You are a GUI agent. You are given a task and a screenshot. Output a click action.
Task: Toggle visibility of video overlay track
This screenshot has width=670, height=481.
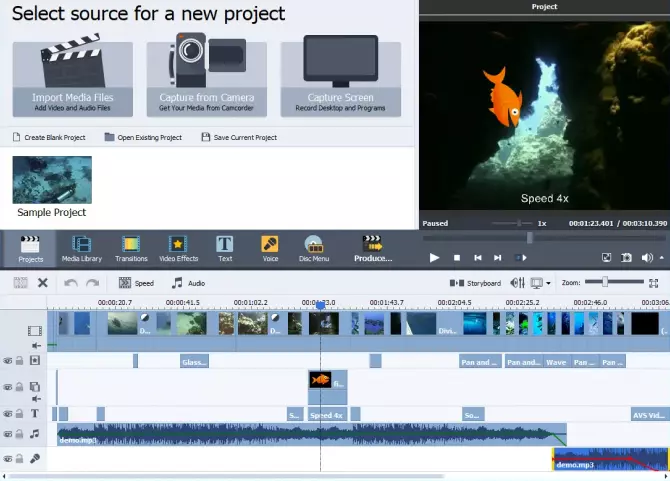(x=8, y=387)
